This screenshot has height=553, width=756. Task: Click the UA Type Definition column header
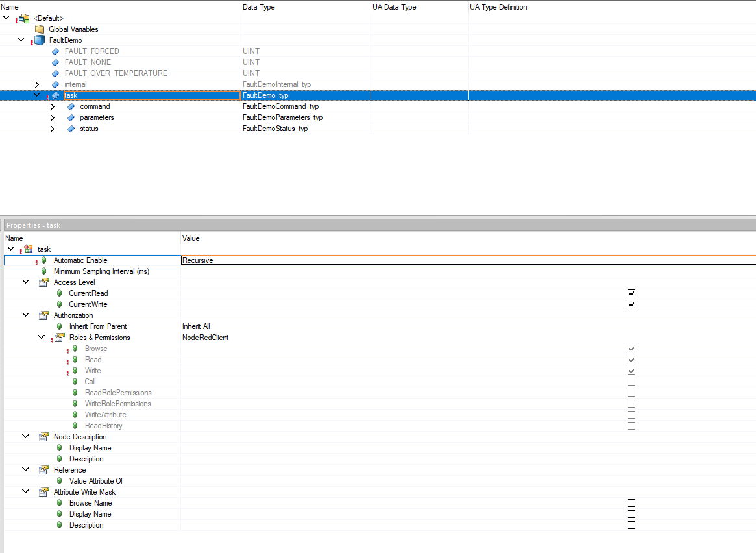pos(611,7)
